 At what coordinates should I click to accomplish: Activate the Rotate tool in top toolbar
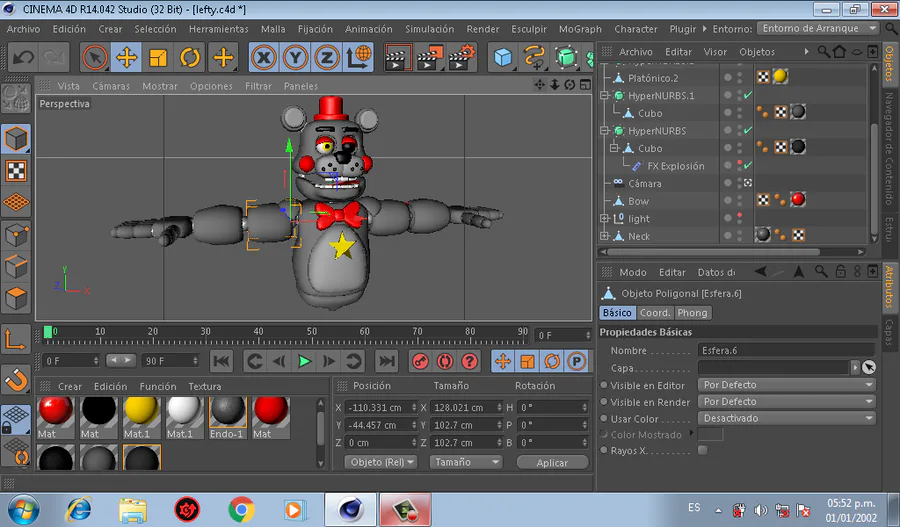[190, 57]
